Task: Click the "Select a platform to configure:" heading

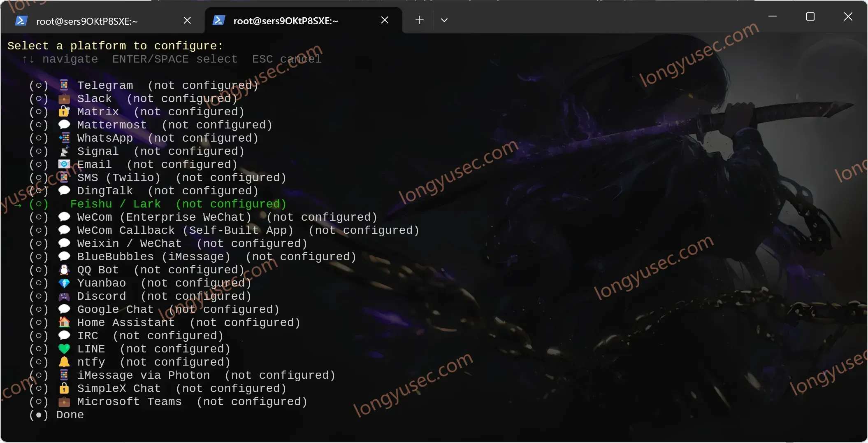Action: click(x=115, y=46)
